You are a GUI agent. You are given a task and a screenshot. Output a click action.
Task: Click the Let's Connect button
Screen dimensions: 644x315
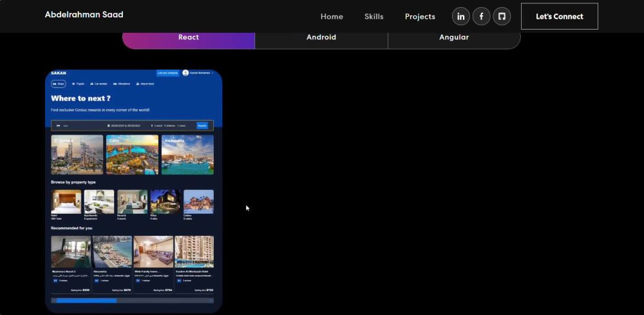click(x=560, y=17)
